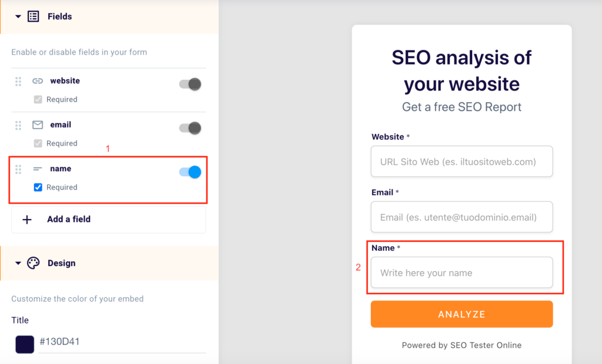The height and width of the screenshot is (364, 602).
Task: Focus the Name input in preview form
Action: click(x=461, y=273)
